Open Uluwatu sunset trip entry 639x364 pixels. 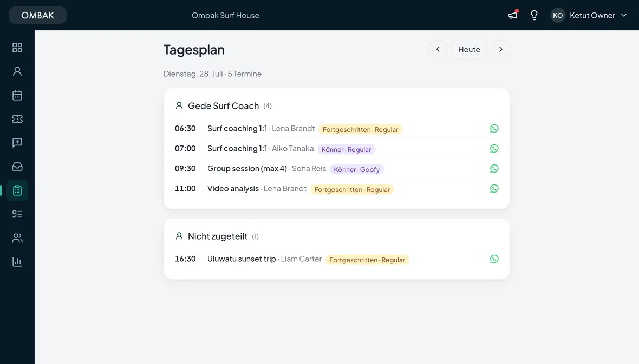pyautogui.click(x=242, y=259)
